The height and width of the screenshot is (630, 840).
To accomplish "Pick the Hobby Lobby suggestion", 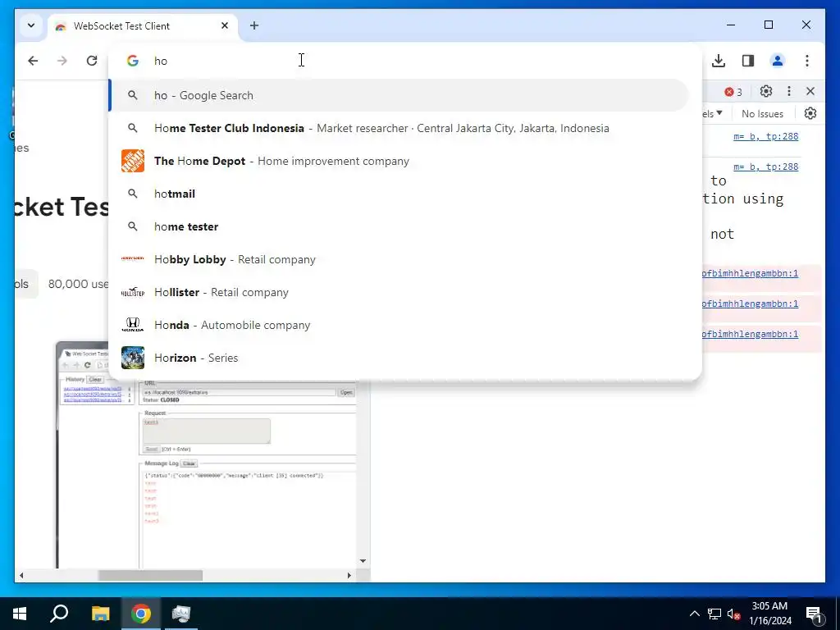I will click(399, 259).
